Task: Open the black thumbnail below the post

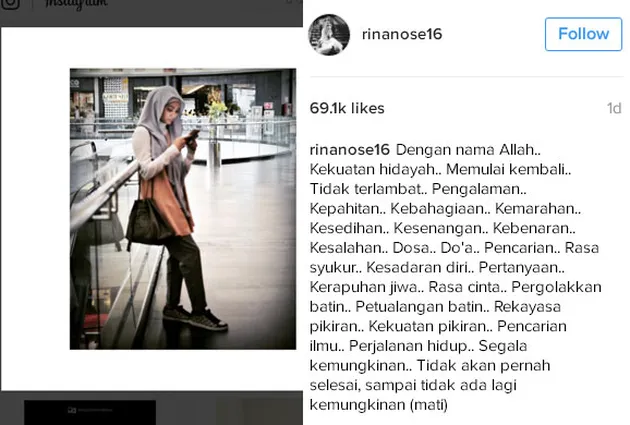Action: click(90, 412)
